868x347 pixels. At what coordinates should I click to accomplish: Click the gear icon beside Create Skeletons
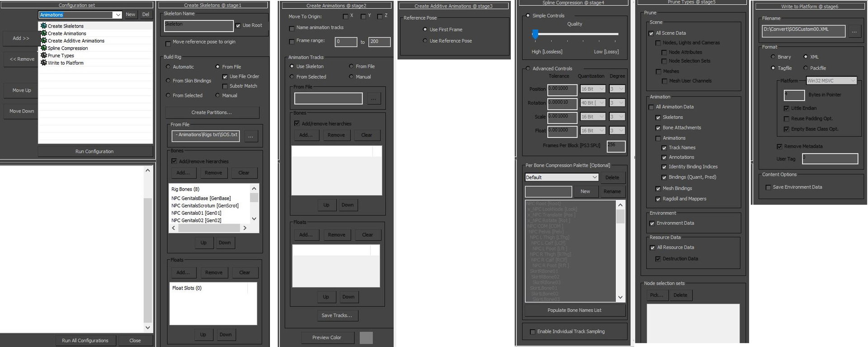tap(44, 26)
